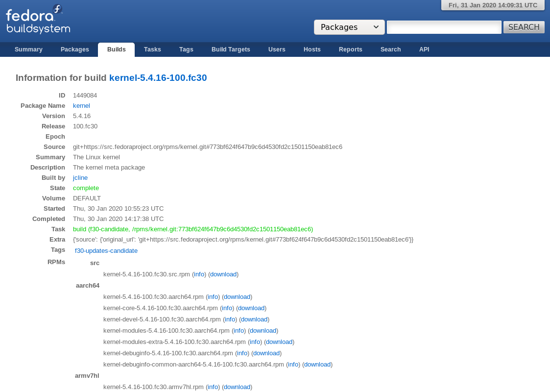Open the Packages search-type dropdown
Viewport: 550px width, 392px height.
pos(349,27)
